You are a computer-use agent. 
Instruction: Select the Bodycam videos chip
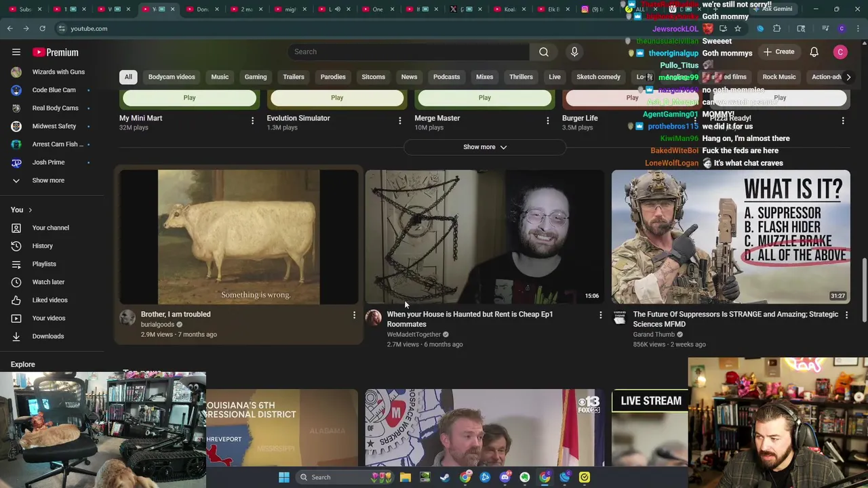coord(172,77)
